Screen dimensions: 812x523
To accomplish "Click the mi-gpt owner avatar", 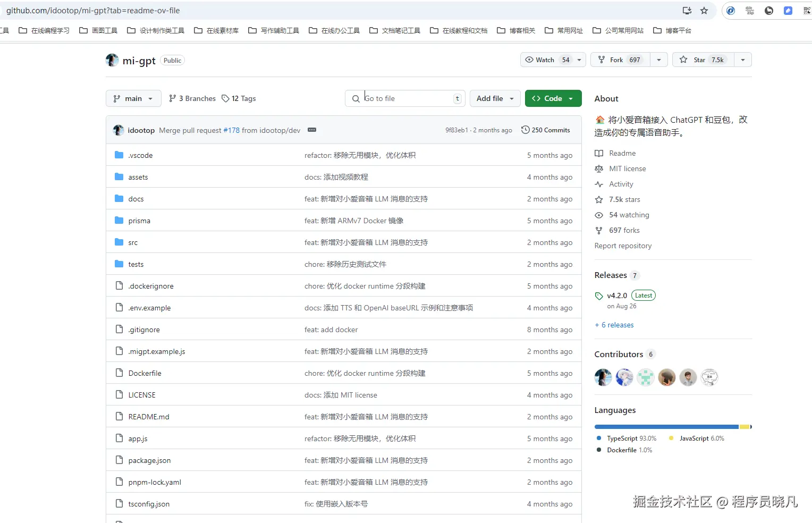I will pos(112,60).
